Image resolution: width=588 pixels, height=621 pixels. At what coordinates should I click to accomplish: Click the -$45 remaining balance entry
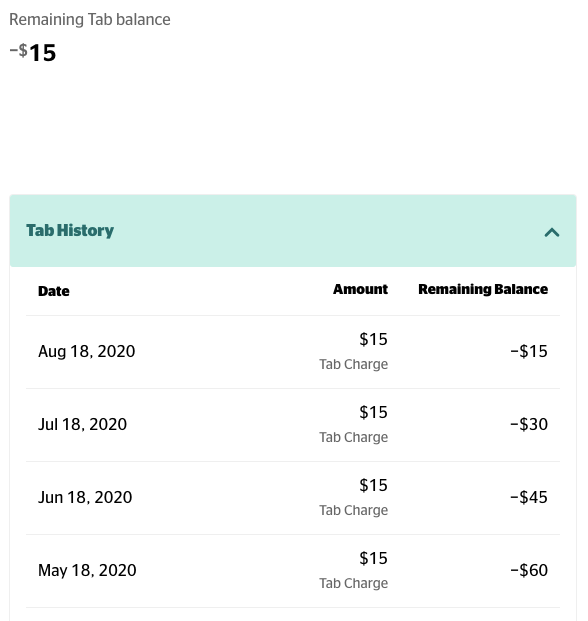pos(529,497)
